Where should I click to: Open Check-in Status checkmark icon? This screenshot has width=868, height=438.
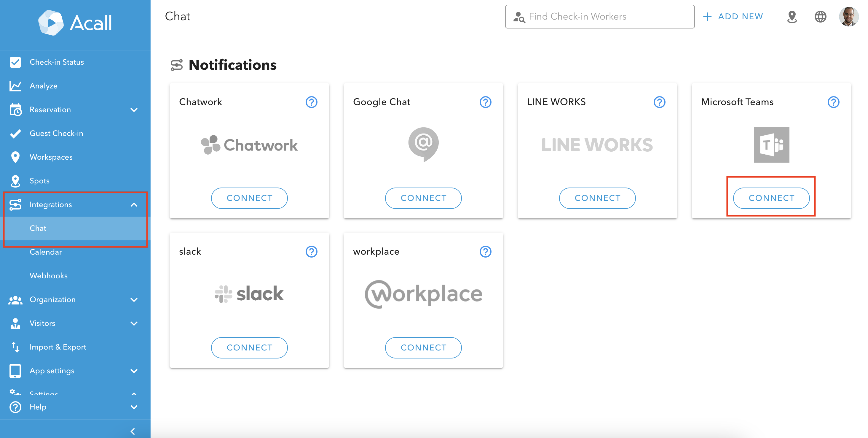(x=15, y=62)
